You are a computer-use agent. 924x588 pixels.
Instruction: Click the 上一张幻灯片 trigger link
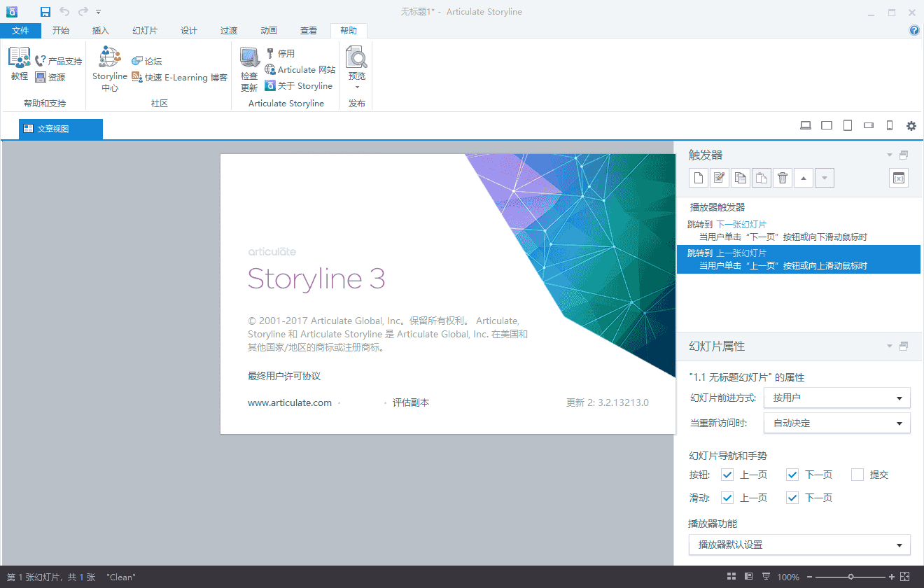741,253
